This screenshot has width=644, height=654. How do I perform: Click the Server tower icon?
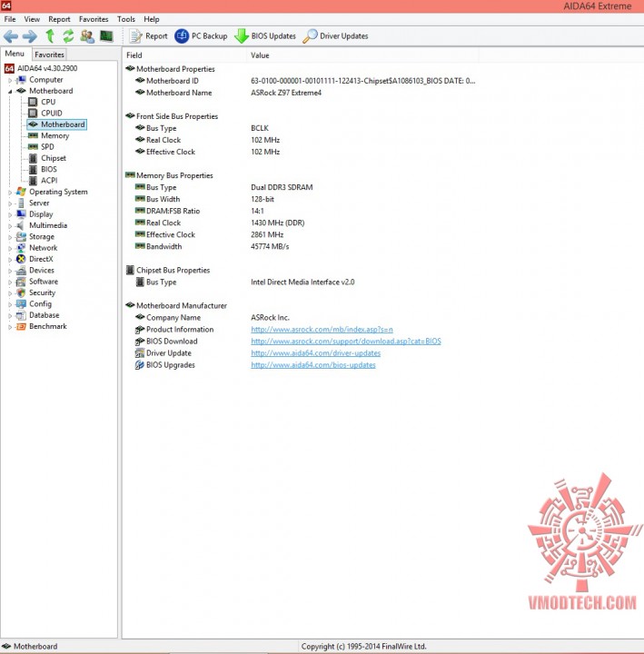pyautogui.click(x=21, y=203)
